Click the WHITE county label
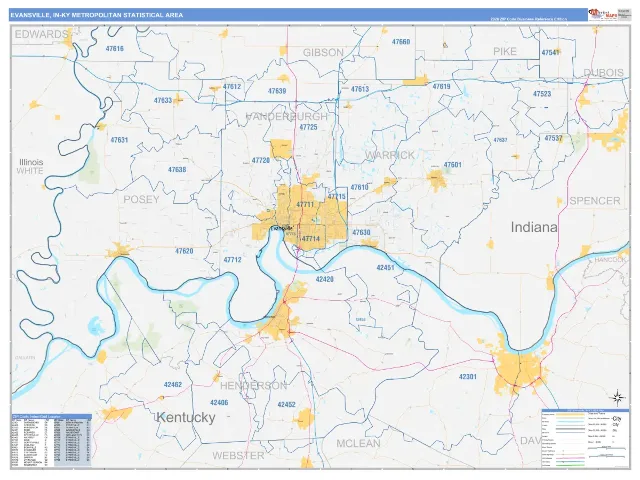This screenshot has height=480, width=640. (x=30, y=171)
